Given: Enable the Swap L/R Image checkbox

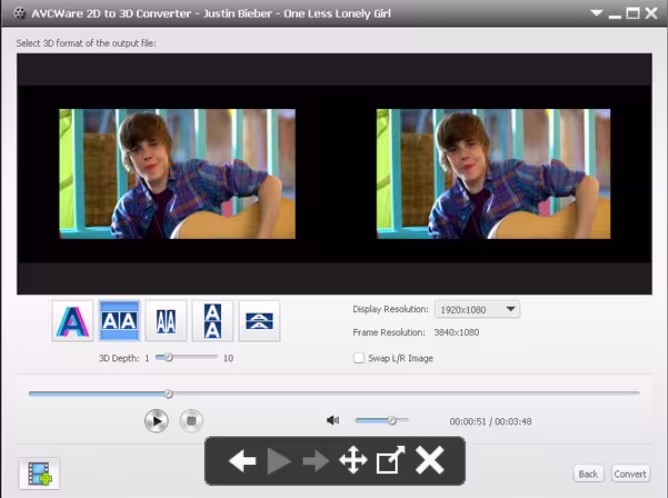Looking at the screenshot, I should [359, 358].
